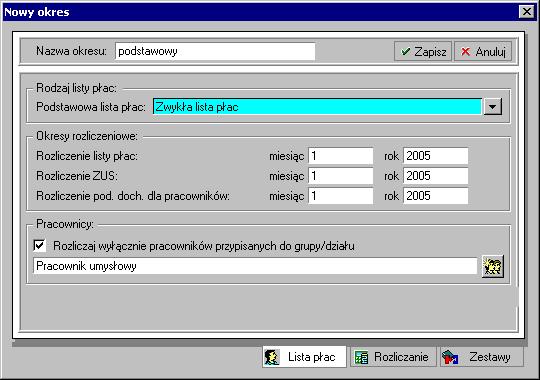This screenshot has width=540, height=380.
Task: Click miesiąc field for Rozliczenie listy płac
Action: [341, 156]
